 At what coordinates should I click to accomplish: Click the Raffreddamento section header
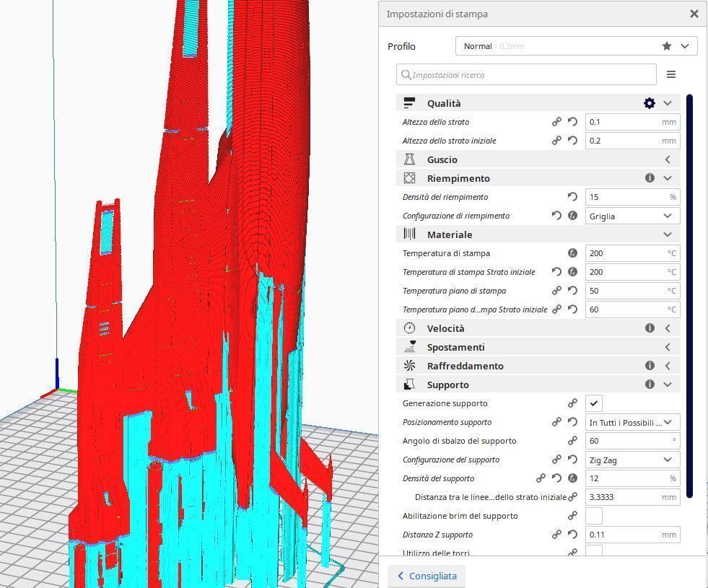[538, 366]
